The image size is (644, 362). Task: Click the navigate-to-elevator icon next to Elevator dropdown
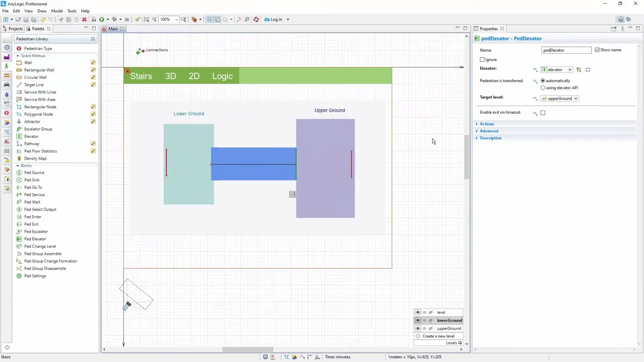(x=579, y=70)
